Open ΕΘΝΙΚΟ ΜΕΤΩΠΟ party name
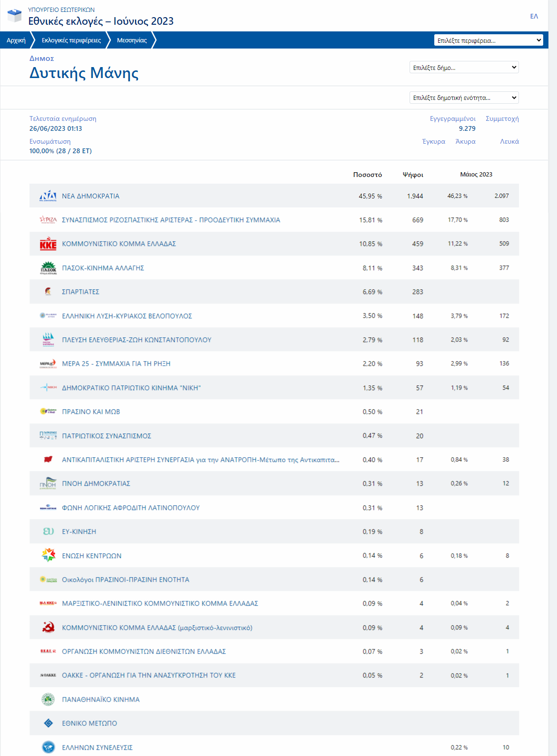 pos(89,723)
